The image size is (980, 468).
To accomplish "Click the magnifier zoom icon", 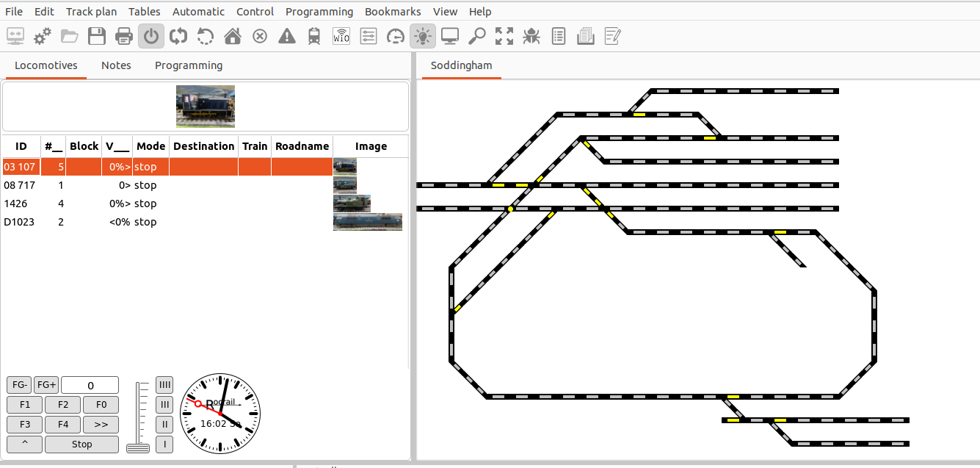I will (477, 36).
